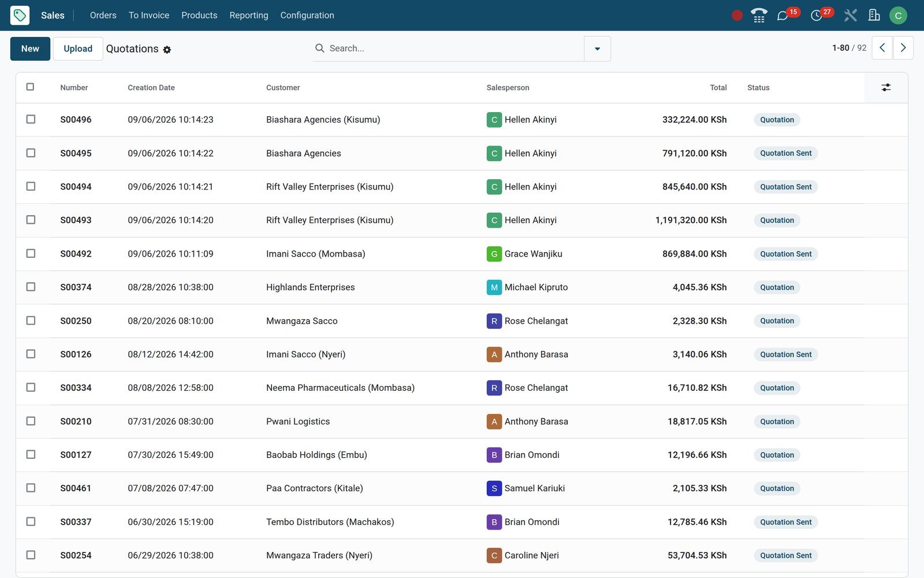The height and width of the screenshot is (578, 924).
Task: Open the developer tools wrench icon
Action: point(850,16)
